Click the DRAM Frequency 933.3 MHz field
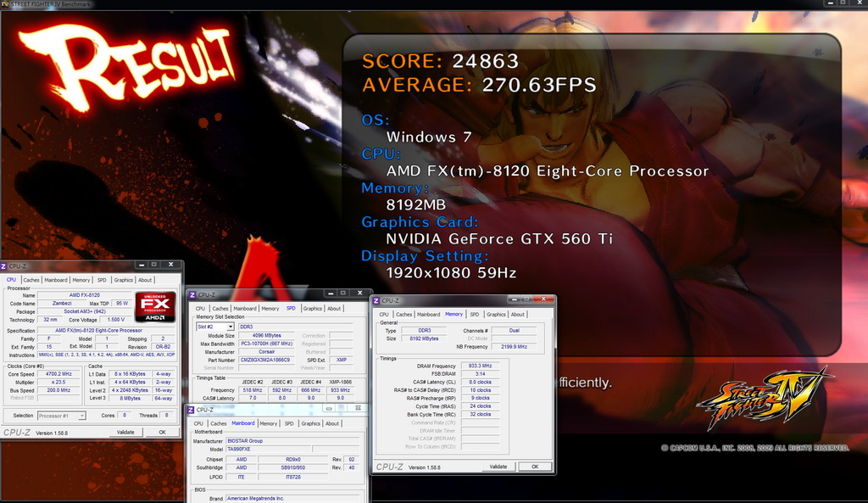Viewport: 868px width, 503px height. tap(480, 366)
